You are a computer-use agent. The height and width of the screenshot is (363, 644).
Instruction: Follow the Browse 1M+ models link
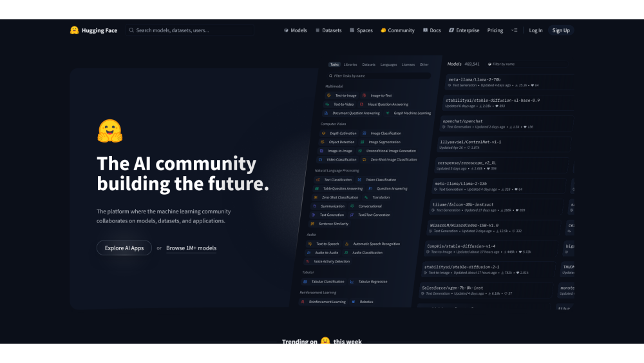coord(191,248)
